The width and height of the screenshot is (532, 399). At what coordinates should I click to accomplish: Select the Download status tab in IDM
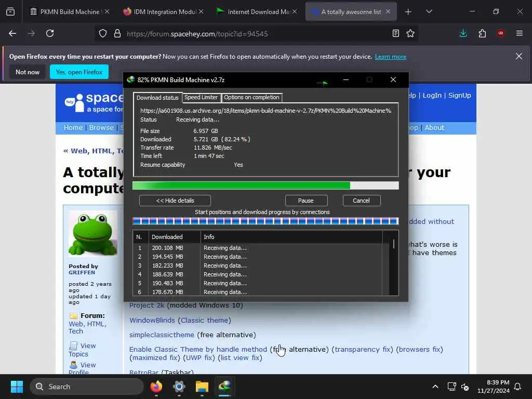coord(157,98)
